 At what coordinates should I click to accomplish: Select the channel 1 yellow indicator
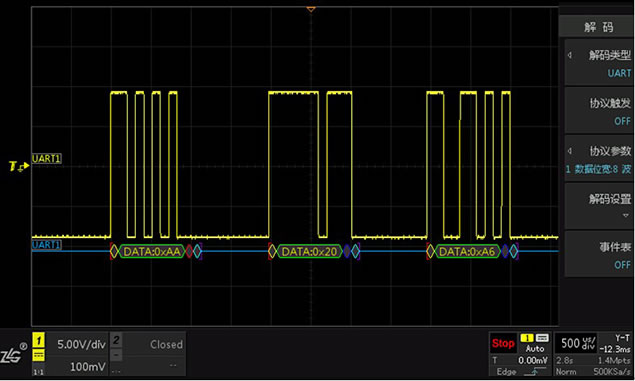tap(38, 340)
